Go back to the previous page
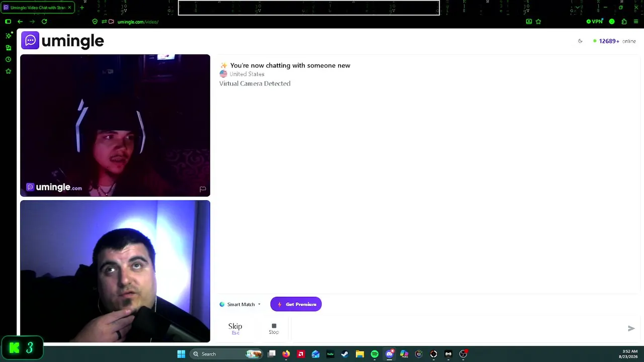644x362 pixels. pyautogui.click(x=20, y=22)
